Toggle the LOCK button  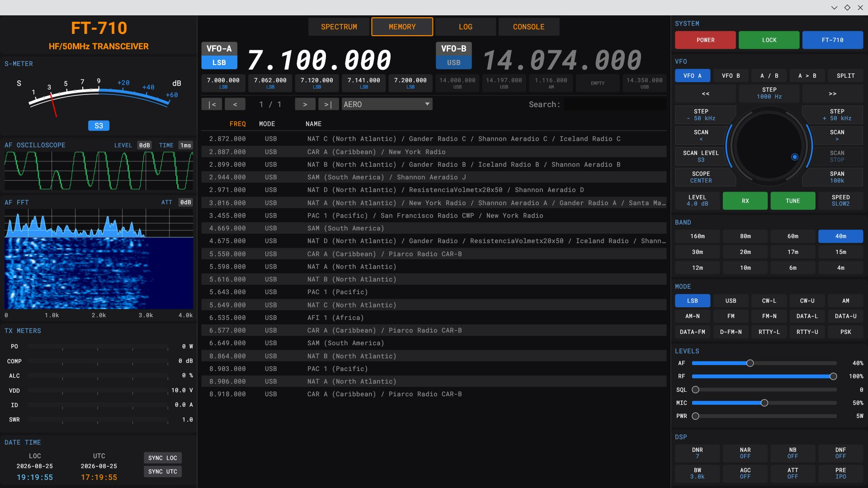769,40
